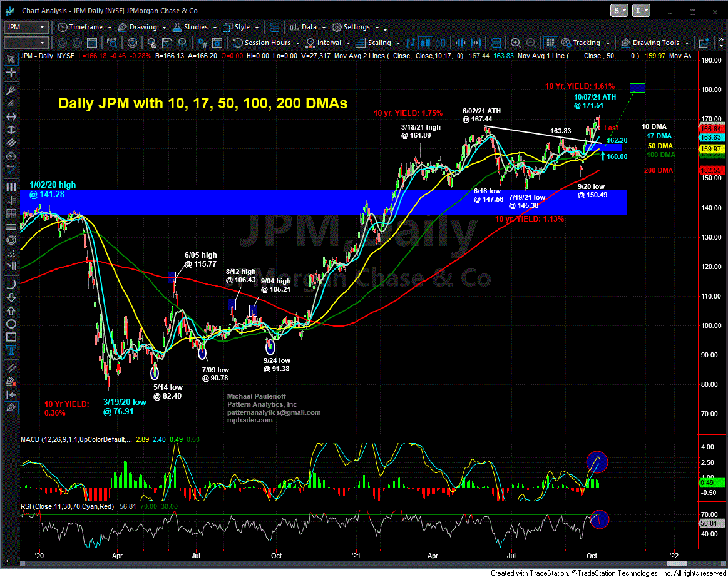
Task: Toggle the grid display button
Action: point(551,43)
